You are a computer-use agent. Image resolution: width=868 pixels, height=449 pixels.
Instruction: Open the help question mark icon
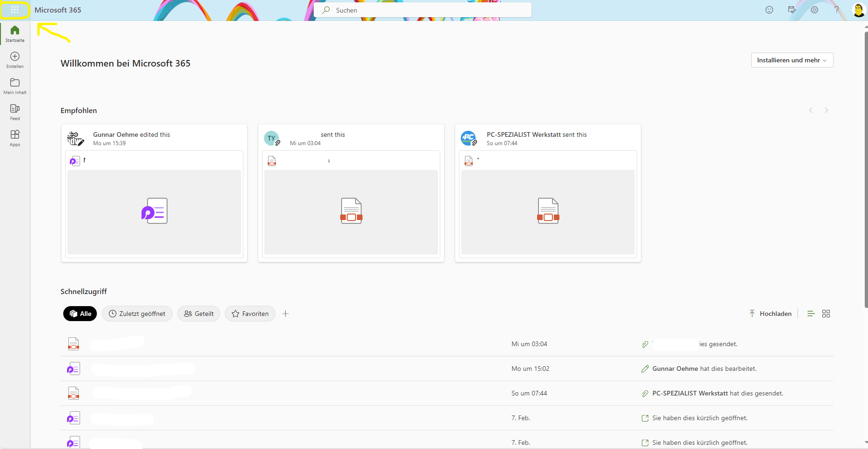click(836, 10)
